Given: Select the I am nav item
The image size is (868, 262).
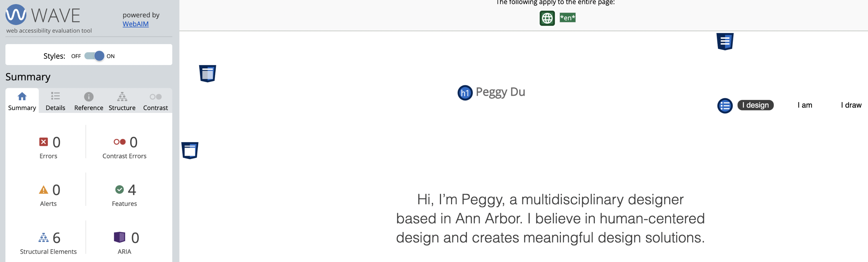Looking at the screenshot, I should point(805,105).
